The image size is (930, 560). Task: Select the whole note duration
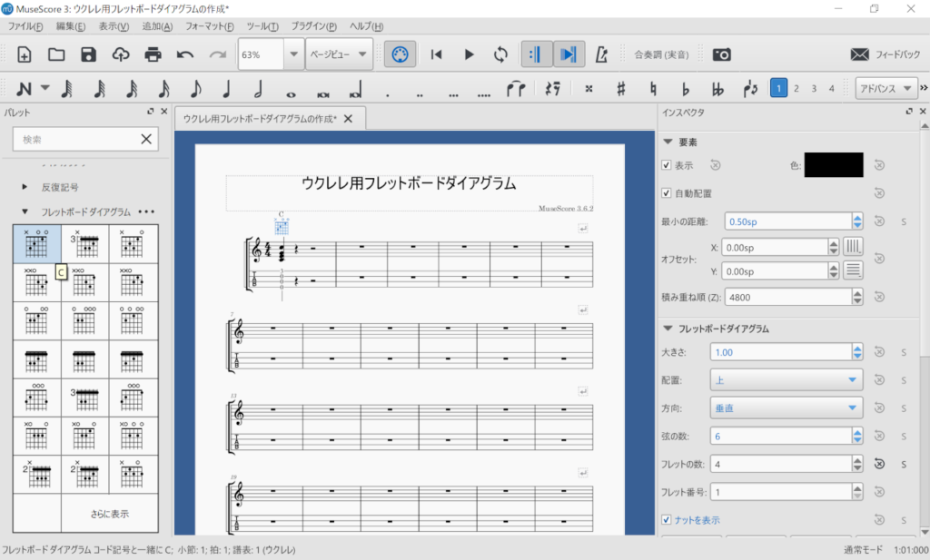click(291, 89)
